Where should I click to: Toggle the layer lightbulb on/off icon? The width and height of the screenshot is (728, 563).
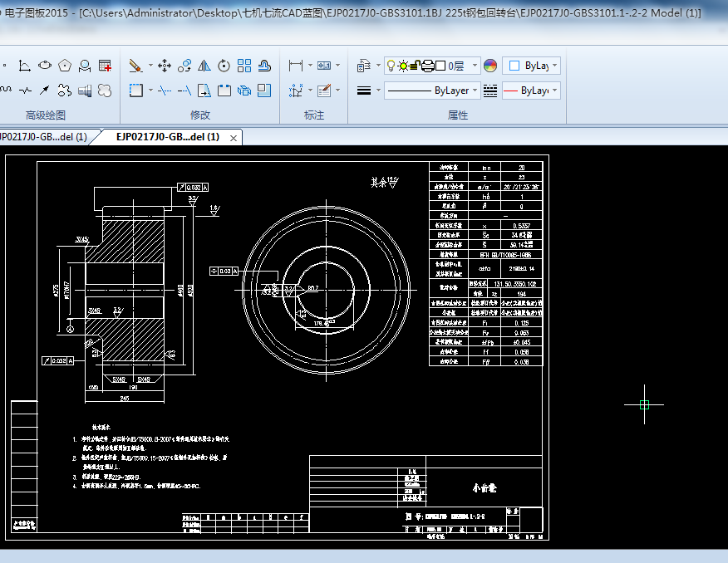(x=391, y=66)
